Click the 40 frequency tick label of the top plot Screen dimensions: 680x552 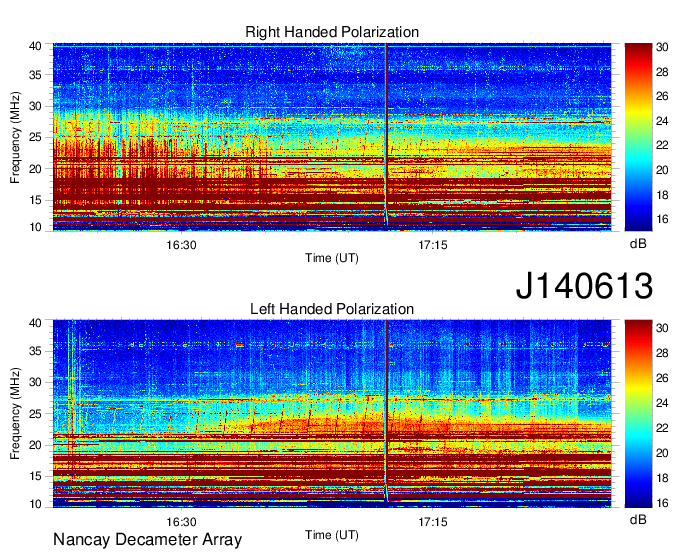(x=36, y=46)
